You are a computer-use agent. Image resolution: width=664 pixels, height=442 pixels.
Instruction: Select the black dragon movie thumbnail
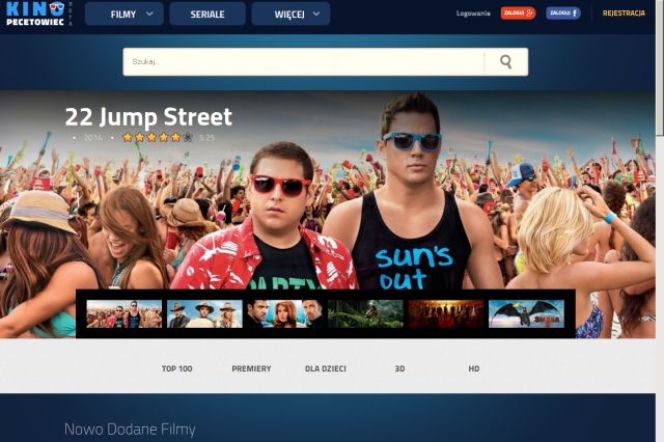[x=526, y=314]
